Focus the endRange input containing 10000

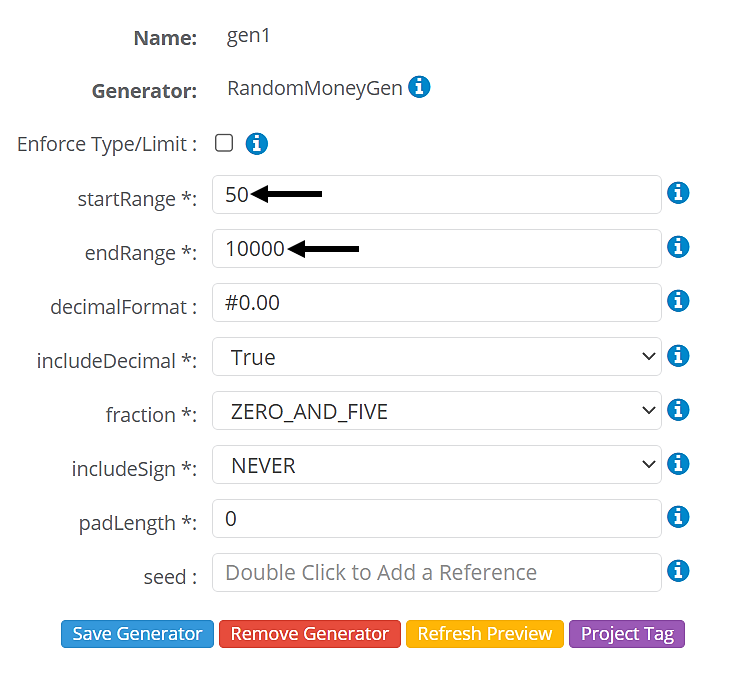coord(437,249)
